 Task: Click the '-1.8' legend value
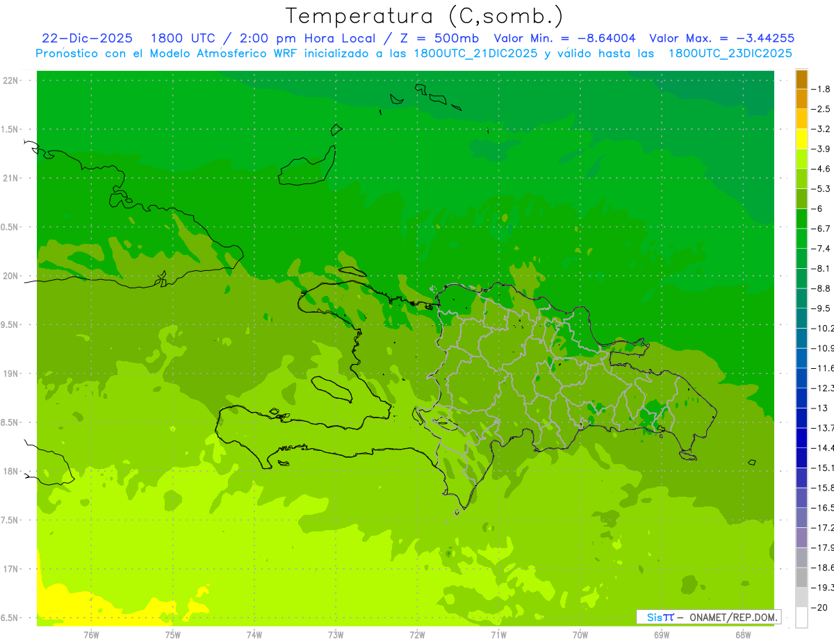(821, 89)
